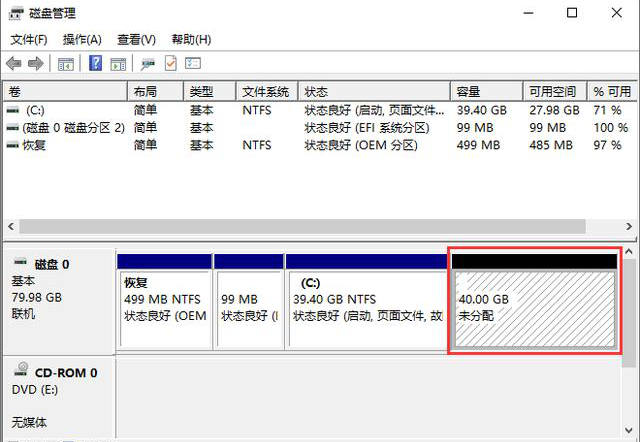Image resolution: width=640 pixels, height=442 pixels.
Task: Sort by the 状态 column header
Action: click(374, 91)
